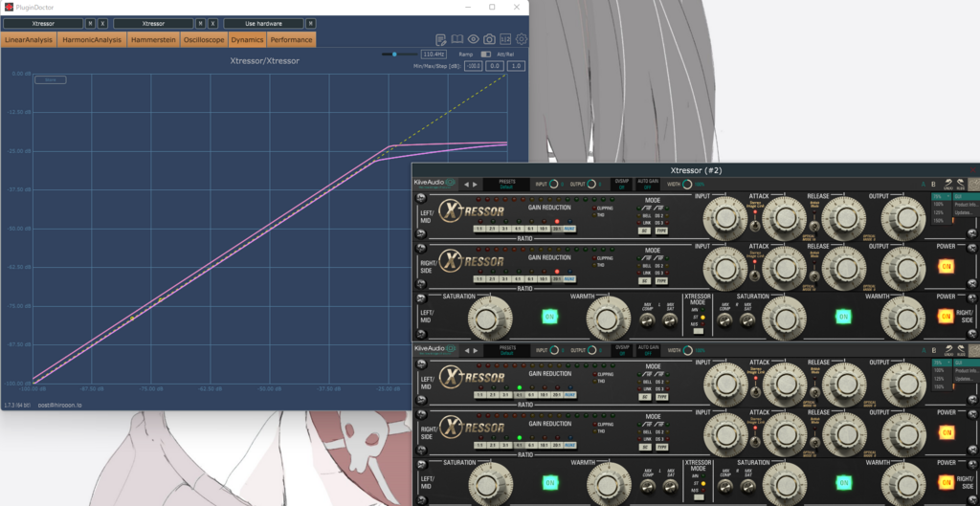Open PluginDoctor settings gear icon
The height and width of the screenshot is (506, 980).
pyautogui.click(x=522, y=39)
